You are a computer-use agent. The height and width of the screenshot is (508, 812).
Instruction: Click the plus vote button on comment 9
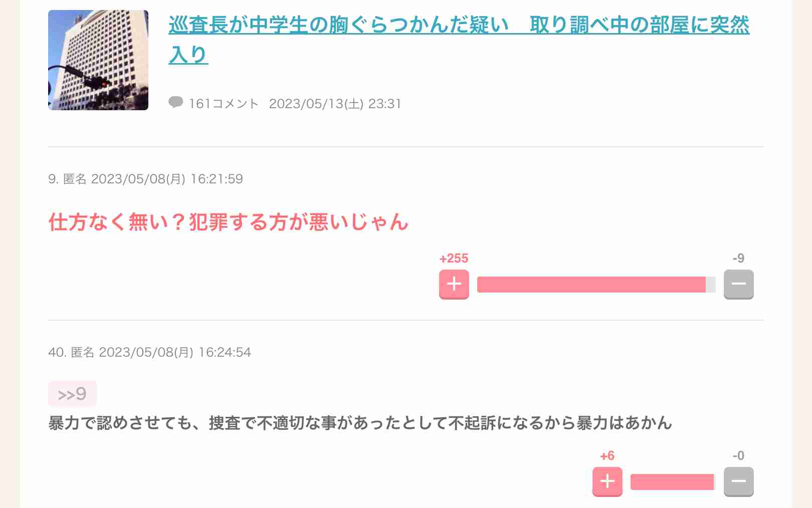(454, 284)
